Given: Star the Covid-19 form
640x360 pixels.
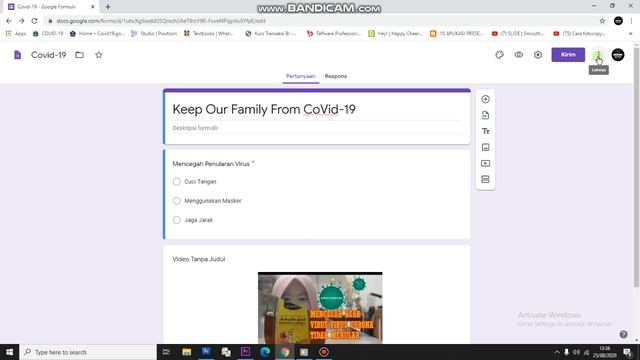Looking at the screenshot, I should click(99, 55).
